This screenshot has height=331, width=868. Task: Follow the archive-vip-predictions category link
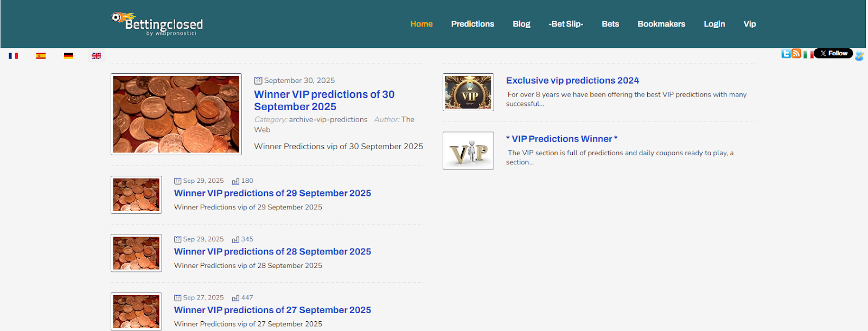tap(328, 119)
